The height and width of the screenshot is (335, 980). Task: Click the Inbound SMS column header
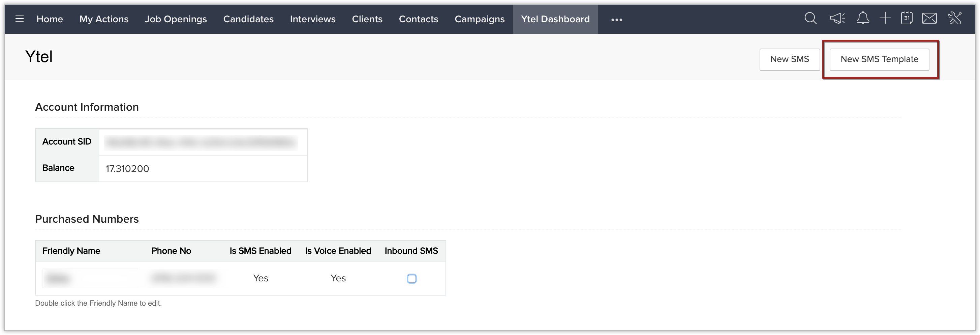tap(411, 251)
